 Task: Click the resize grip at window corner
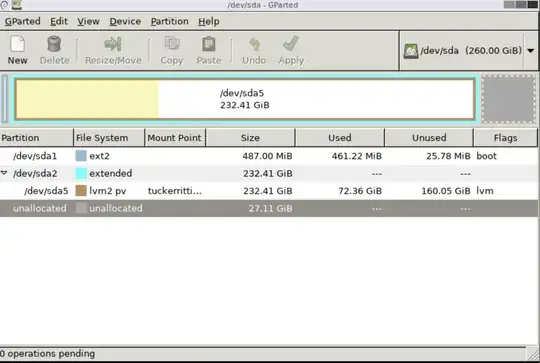click(x=533, y=354)
